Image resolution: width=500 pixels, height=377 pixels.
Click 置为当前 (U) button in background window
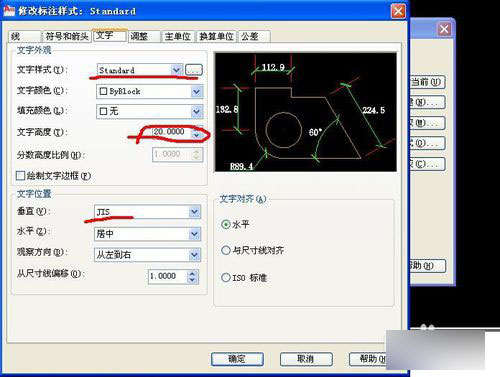[x=427, y=82]
